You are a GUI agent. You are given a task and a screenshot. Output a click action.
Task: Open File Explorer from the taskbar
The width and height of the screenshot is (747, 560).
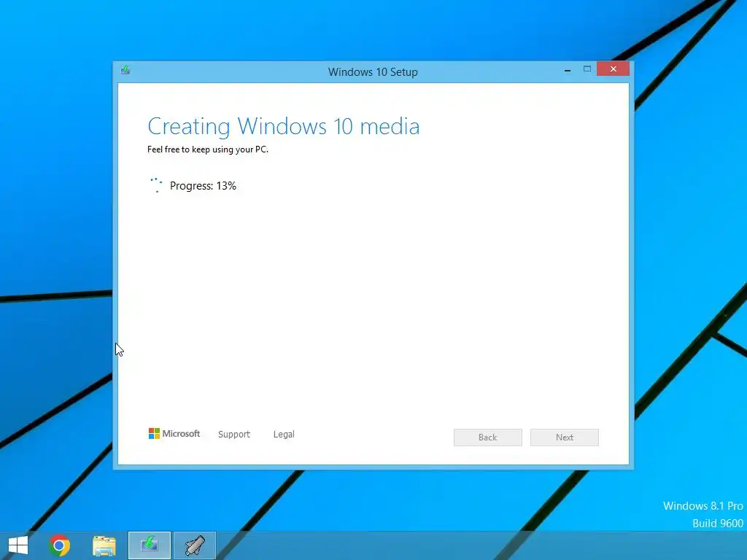pos(104,545)
